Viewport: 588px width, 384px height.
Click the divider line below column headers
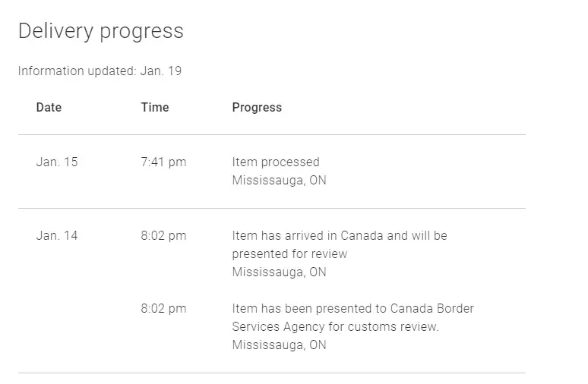271,135
